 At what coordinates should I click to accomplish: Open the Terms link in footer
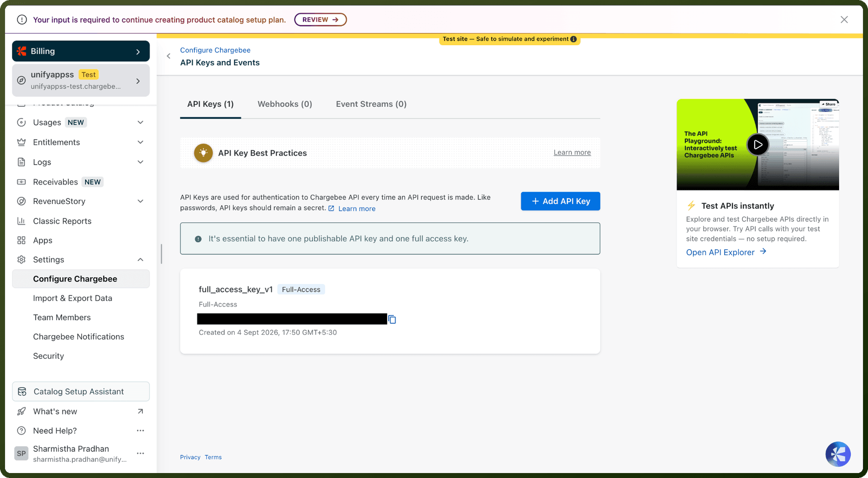(x=213, y=457)
